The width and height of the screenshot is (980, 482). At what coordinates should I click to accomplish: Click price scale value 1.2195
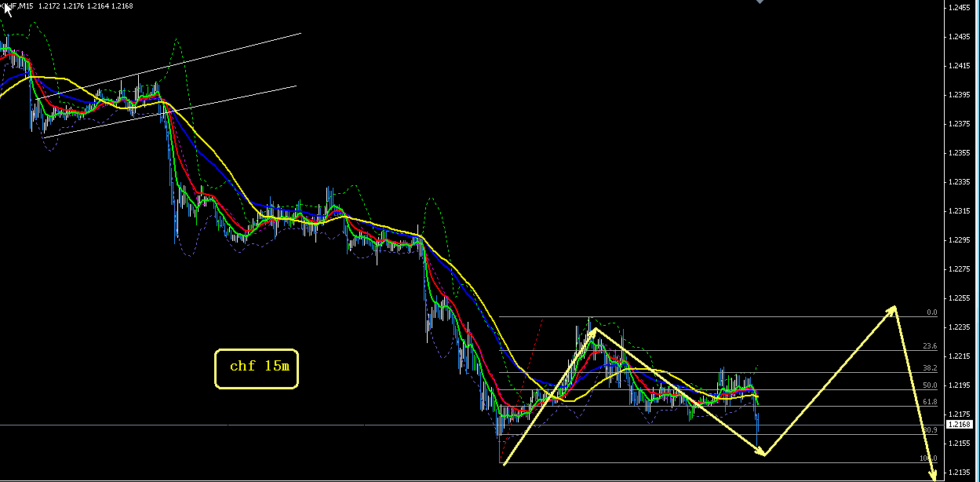[959, 385]
